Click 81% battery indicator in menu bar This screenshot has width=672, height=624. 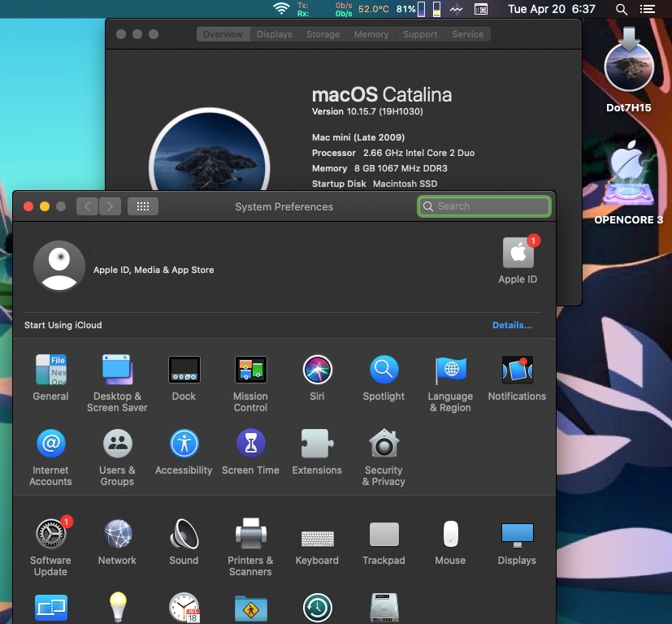pos(410,9)
